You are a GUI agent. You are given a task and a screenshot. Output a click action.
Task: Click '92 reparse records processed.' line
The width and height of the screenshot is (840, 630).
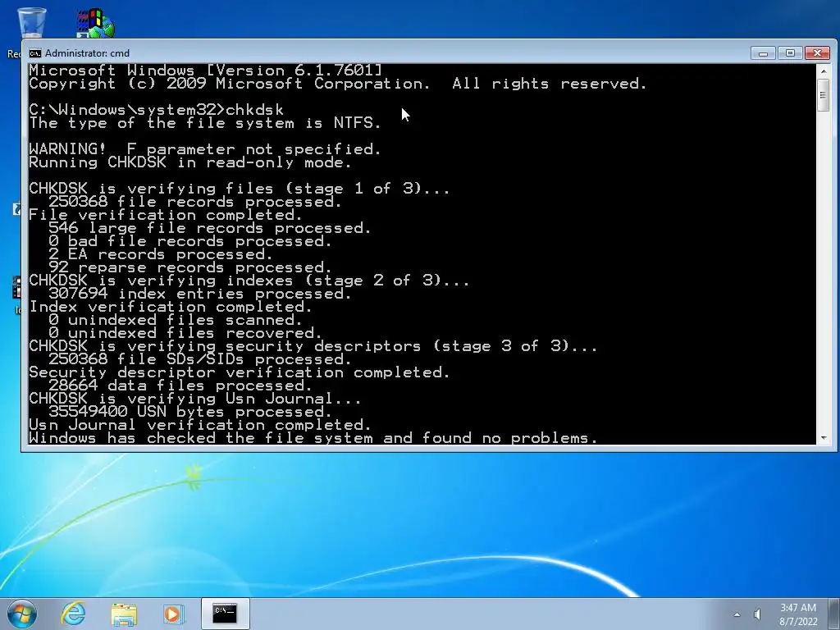click(x=190, y=267)
